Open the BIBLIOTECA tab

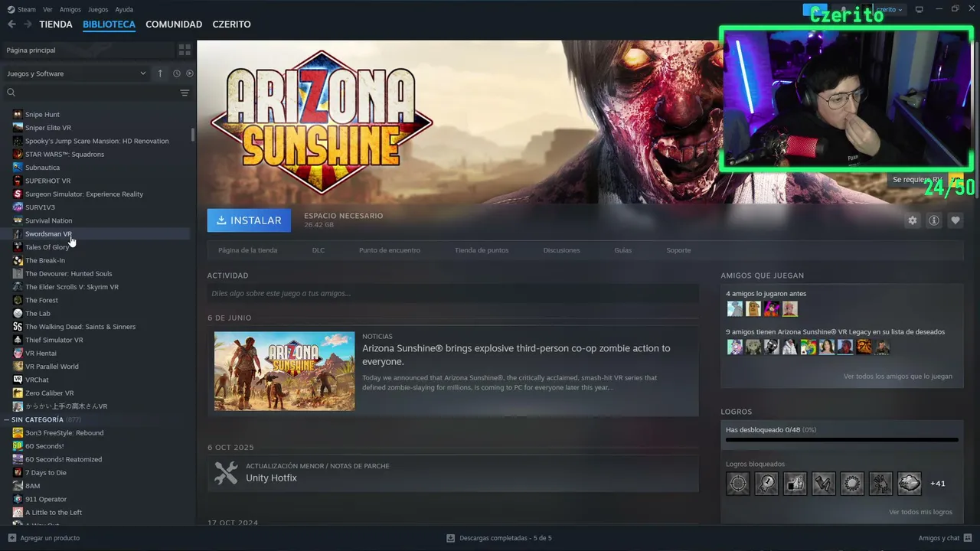click(x=109, y=24)
